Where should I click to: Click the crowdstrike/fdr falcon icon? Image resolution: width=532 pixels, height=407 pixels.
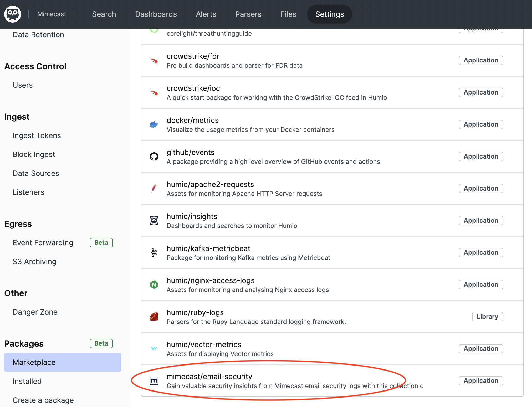point(154,60)
